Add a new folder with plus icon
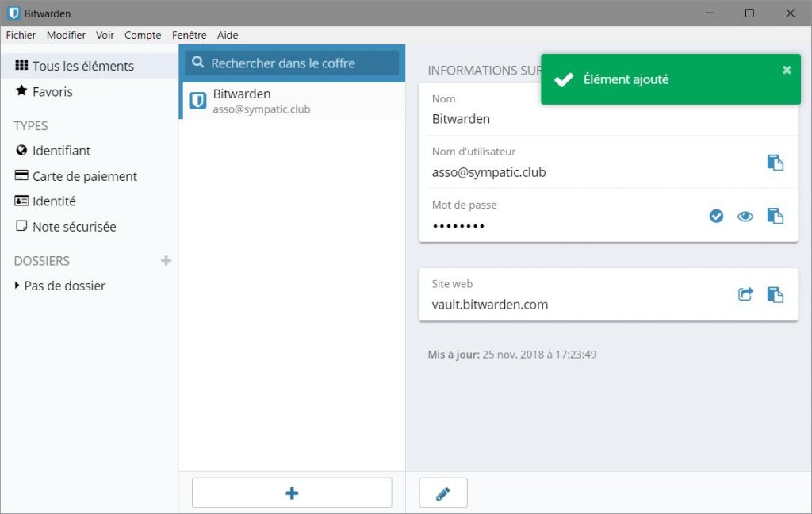 pos(166,260)
